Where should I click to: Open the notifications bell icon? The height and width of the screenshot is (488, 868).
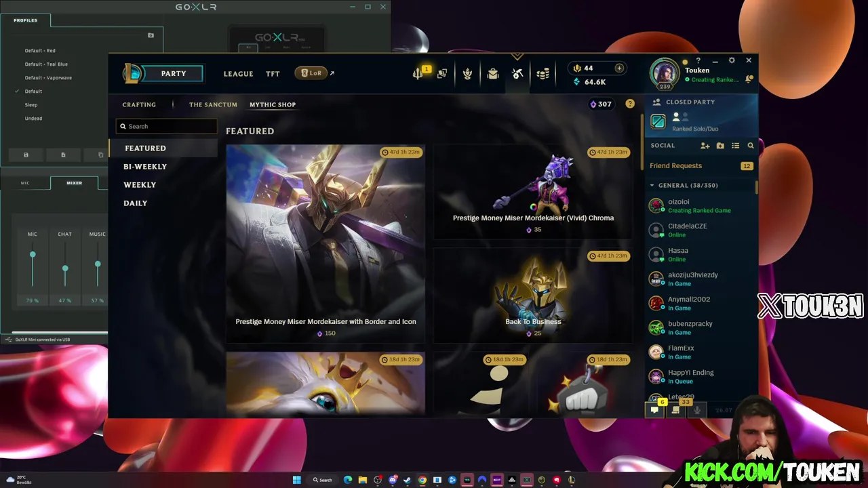click(749, 79)
